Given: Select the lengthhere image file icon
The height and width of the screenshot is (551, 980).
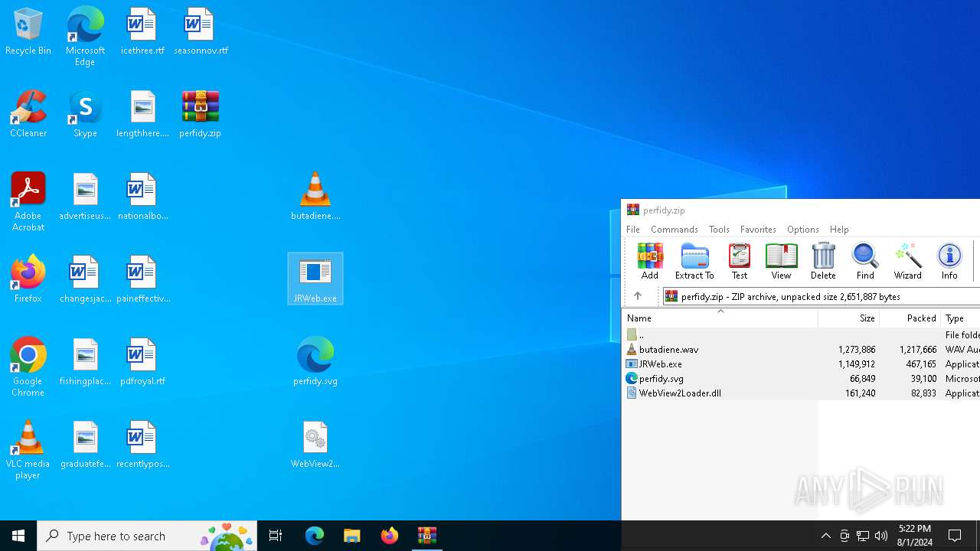Looking at the screenshot, I should [x=142, y=114].
